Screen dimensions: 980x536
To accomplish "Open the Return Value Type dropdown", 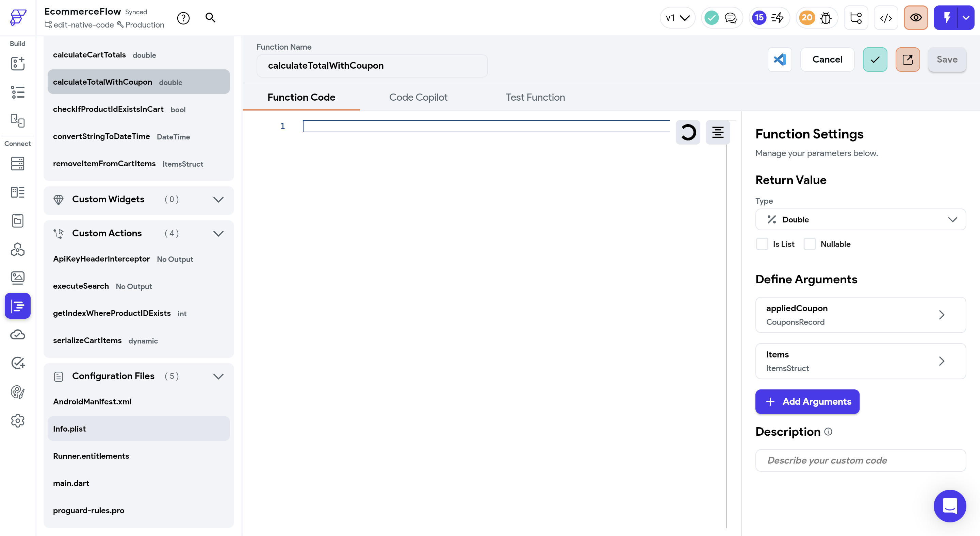I will (861, 219).
